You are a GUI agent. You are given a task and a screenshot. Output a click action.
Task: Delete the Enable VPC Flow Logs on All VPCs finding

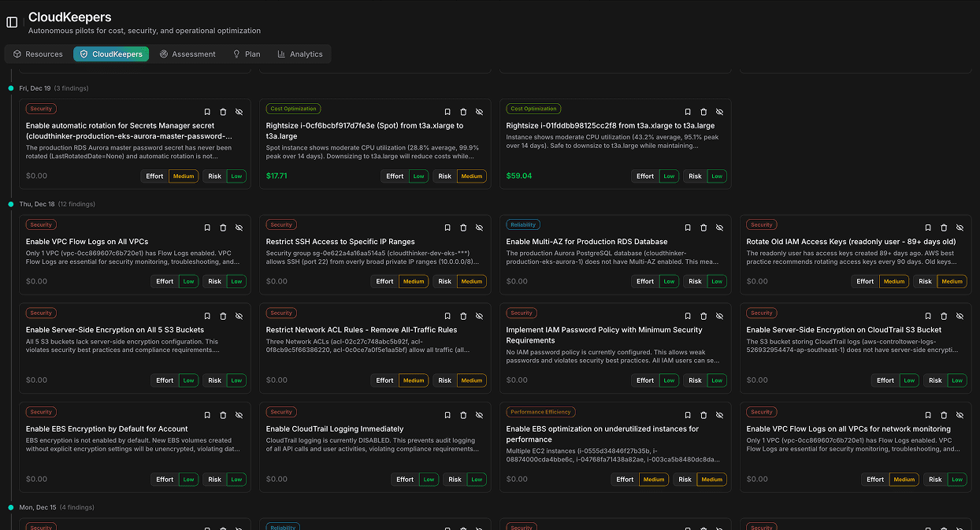point(223,227)
